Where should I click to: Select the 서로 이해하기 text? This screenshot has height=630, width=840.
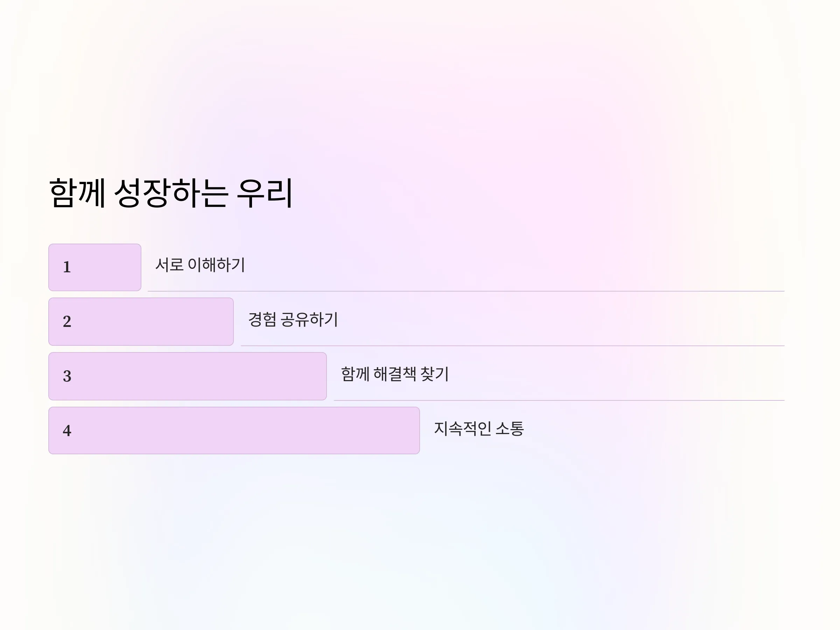pos(200,265)
